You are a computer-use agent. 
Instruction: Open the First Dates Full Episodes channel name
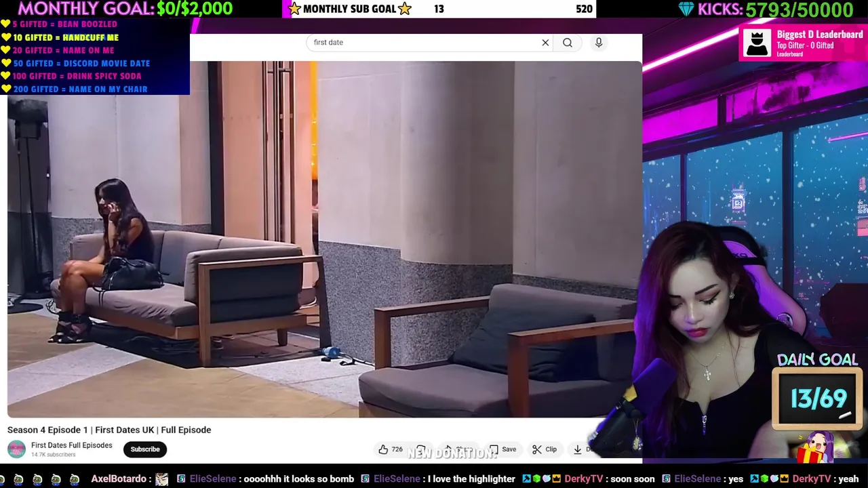point(71,445)
